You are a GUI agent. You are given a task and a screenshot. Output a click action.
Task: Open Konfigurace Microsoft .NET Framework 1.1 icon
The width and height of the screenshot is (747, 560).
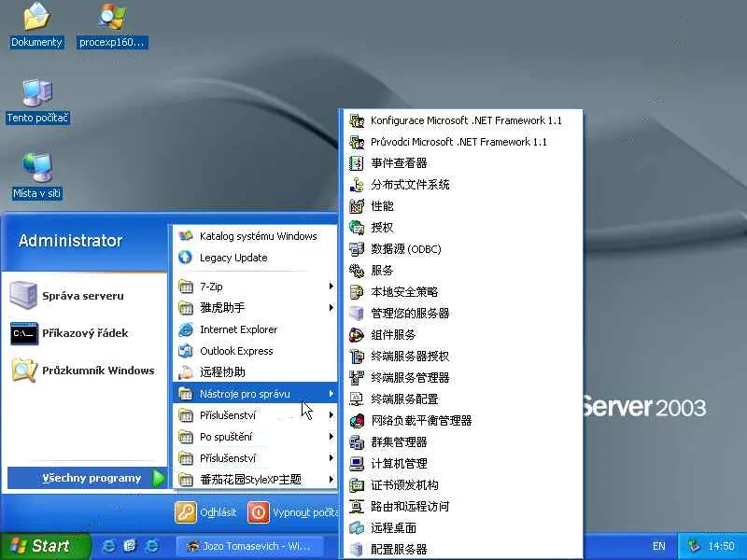point(357,120)
